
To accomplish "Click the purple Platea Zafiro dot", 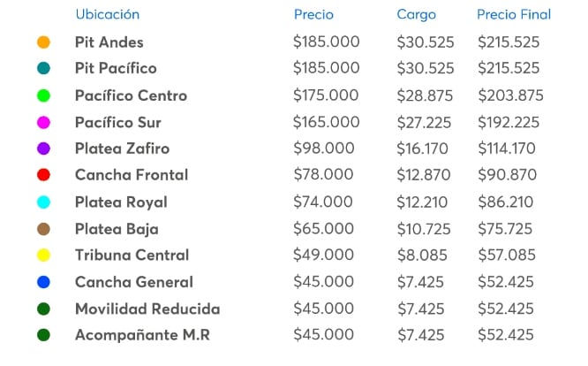I will [43, 149].
